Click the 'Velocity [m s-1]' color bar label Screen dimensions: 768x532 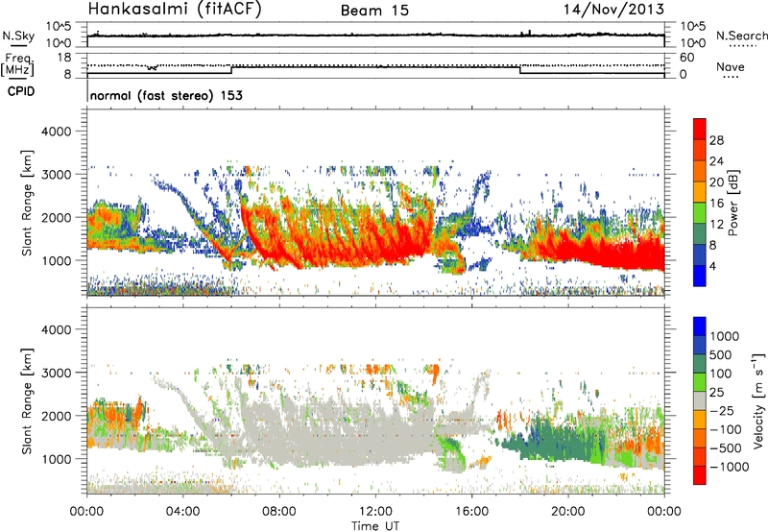coord(758,400)
